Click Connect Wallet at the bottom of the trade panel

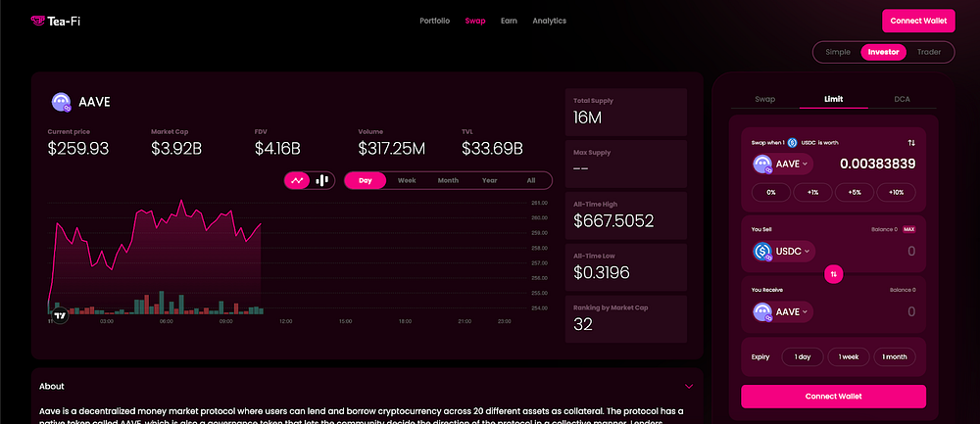[x=833, y=397]
